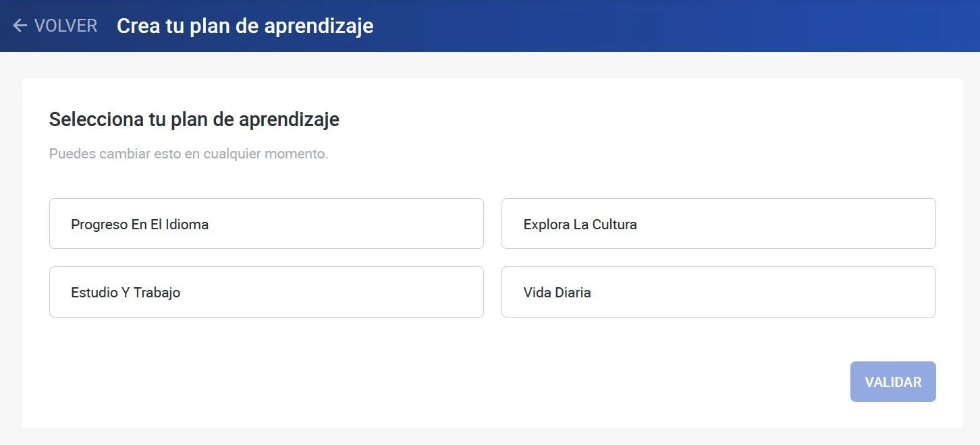Validate the learning plan selection

click(892, 382)
